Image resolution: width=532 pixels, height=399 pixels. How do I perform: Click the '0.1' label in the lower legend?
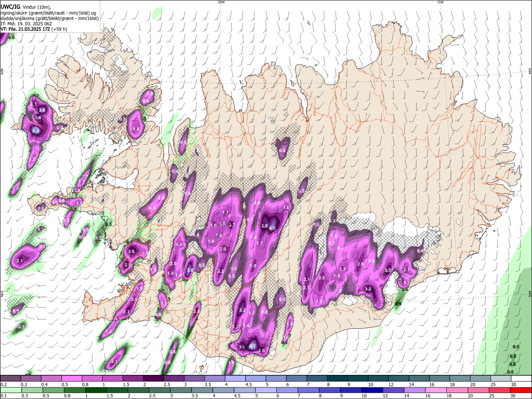click(3, 396)
